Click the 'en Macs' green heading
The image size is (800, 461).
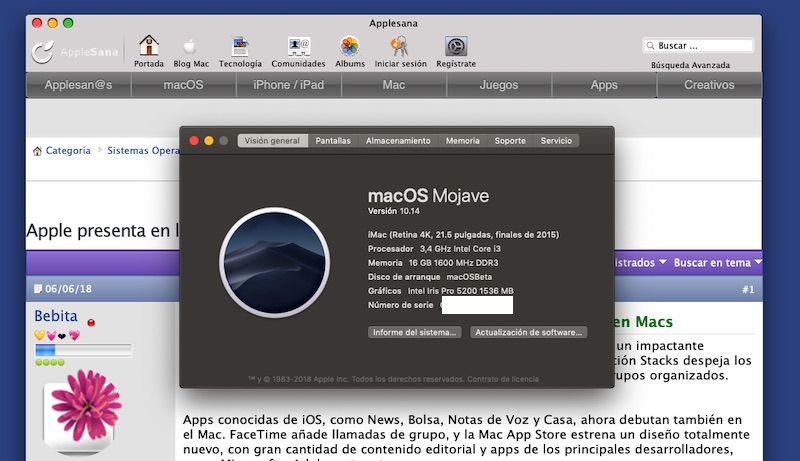(x=643, y=322)
